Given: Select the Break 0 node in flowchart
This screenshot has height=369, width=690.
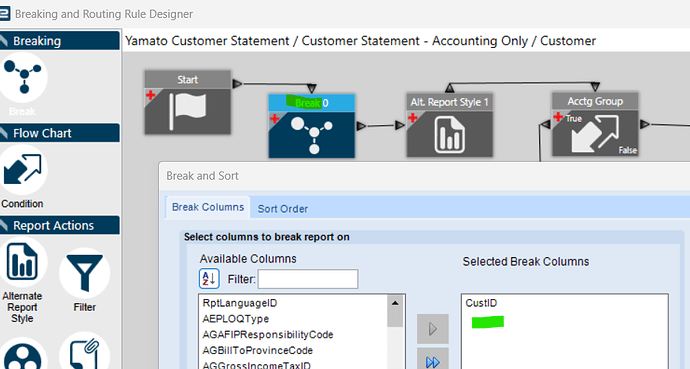Looking at the screenshot, I should pyautogui.click(x=312, y=126).
